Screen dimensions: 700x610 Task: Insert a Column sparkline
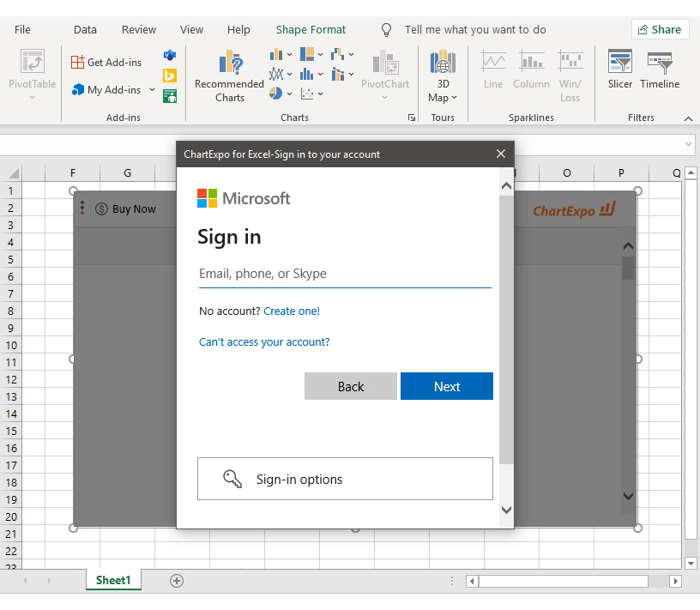[531, 69]
